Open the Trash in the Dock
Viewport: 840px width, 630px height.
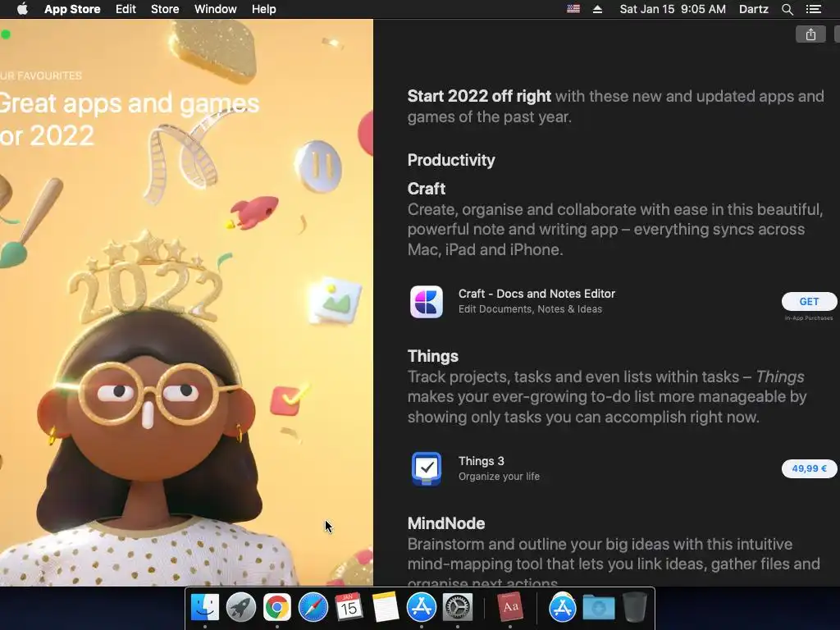pyautogui.click(x=635, y=607)
